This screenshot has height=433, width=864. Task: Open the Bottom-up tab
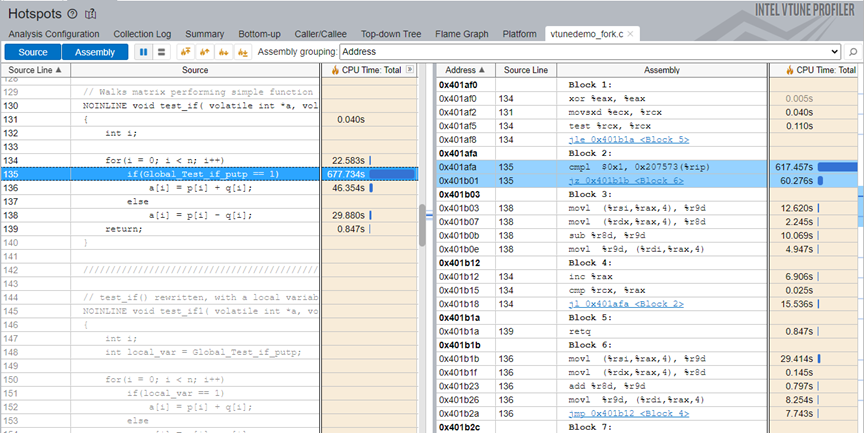pyautogui.click(x=260, y=33)
